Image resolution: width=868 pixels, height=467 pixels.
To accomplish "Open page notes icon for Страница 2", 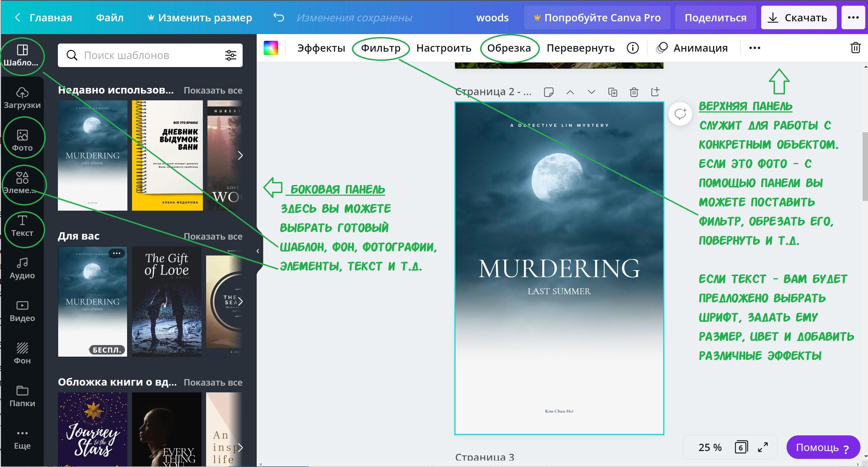I will (x=549, y=92).
